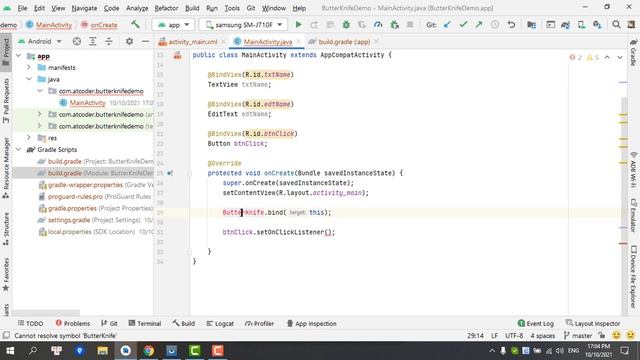Open the Layout Inspector
The image size is (640, 360).
coord(593,323)
